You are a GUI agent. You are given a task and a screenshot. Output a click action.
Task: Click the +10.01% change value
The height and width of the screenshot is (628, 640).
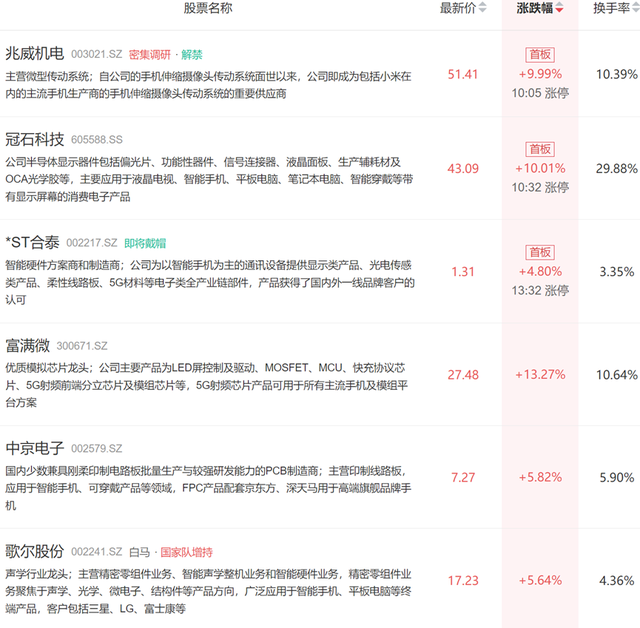click(540, 168)
